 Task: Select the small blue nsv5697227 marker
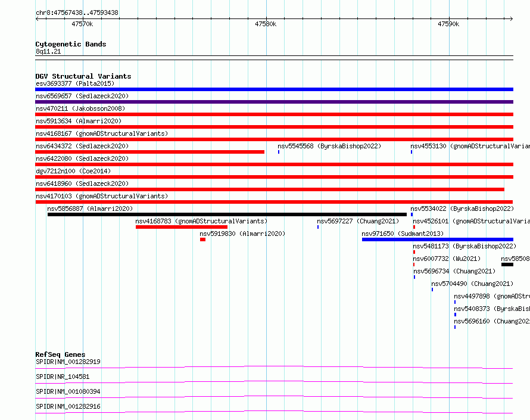318,227
